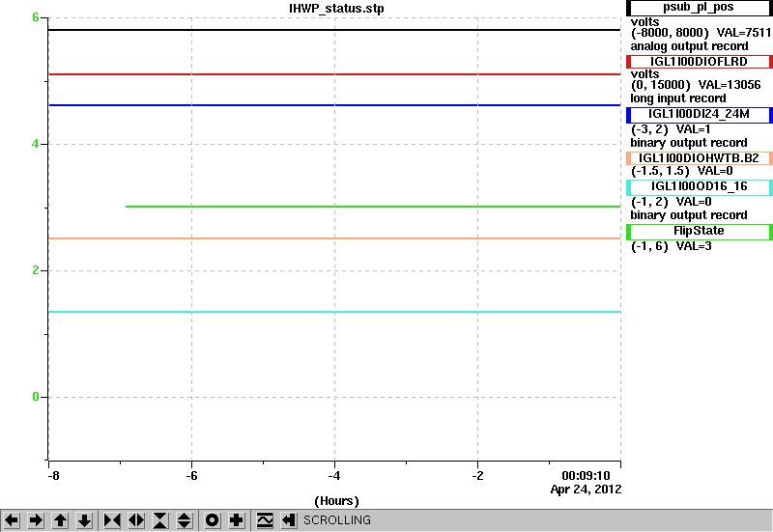
Task: Click the vertical zoom-out (up/down triangles) icon
Action: click(x=184, y=520)
